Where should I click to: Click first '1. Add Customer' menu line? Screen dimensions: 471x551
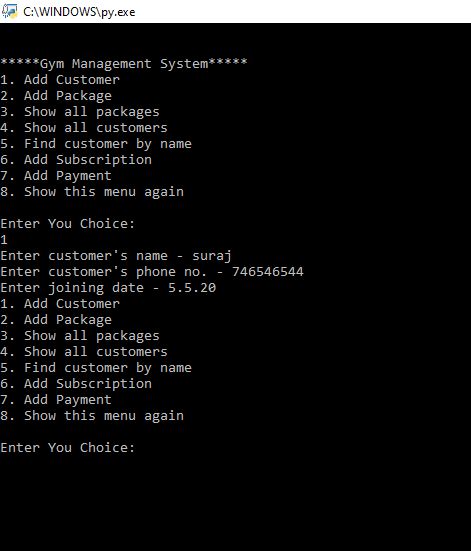60,80
